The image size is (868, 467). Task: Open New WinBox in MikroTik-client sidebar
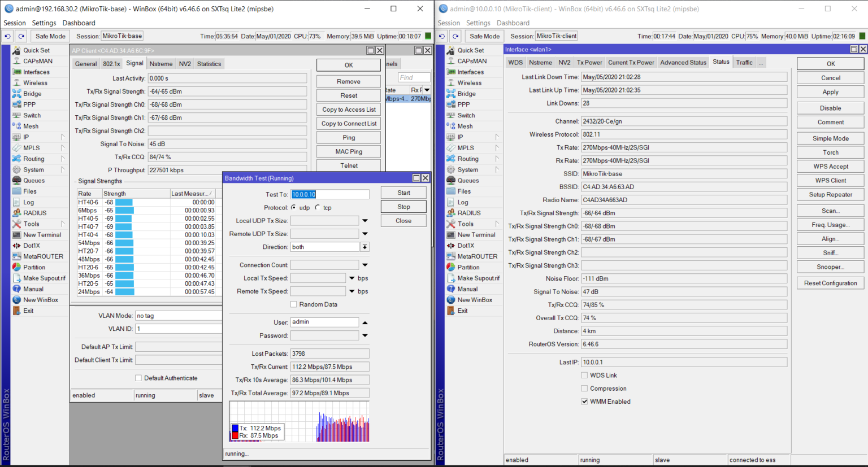pos(475,300)
